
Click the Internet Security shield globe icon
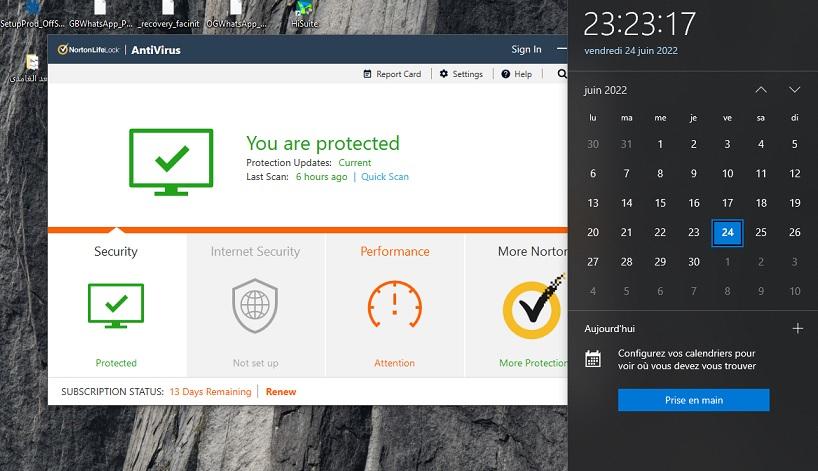tap(255, 306)
